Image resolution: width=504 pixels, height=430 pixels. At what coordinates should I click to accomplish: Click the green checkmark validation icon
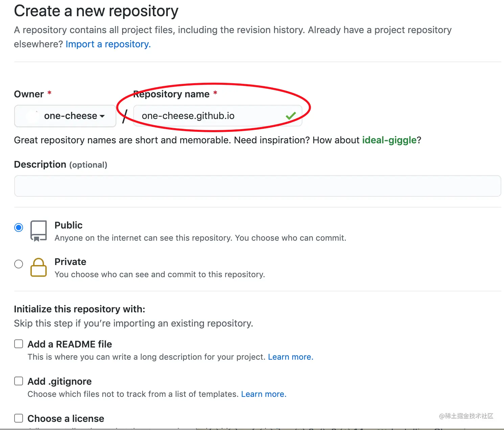click(291, 116)
